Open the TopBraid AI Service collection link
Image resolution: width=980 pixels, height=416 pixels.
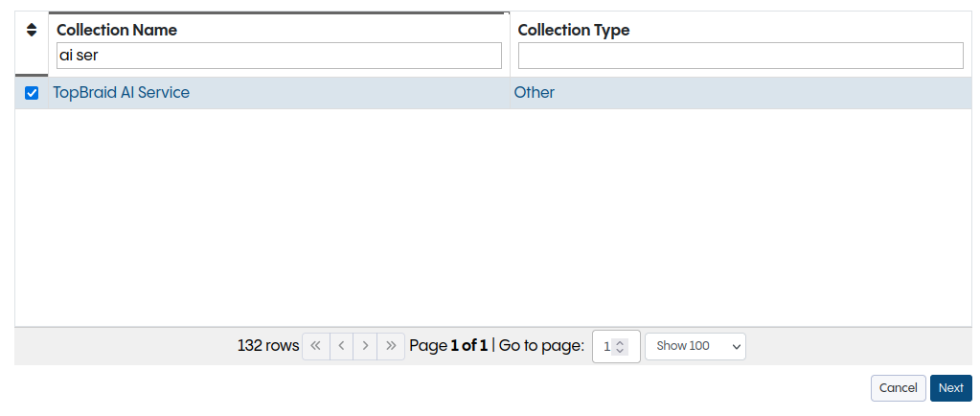click(122, 93)
